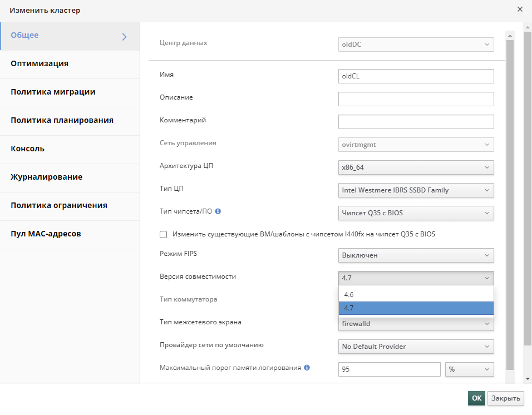
Task: Click outer scrollbar down arrow
Action: (x=528, y=379)
